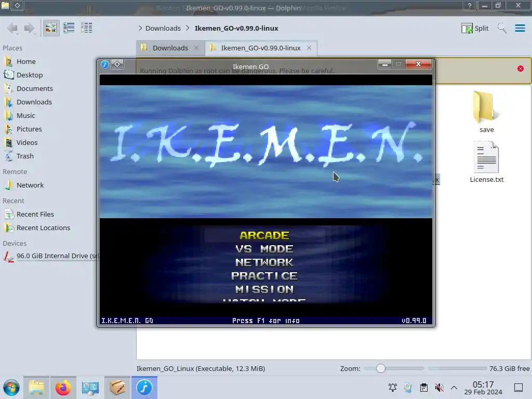Switch to the Downloads tab

pos(170,48)
